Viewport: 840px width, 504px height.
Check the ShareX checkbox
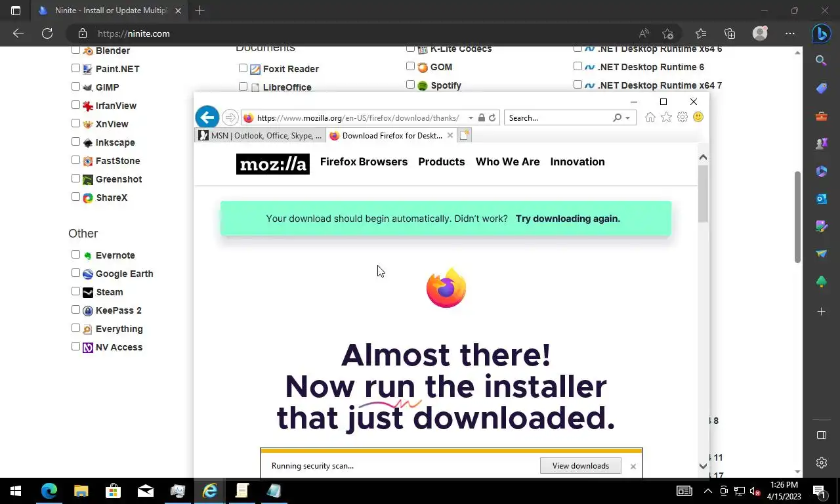[75, 197]
